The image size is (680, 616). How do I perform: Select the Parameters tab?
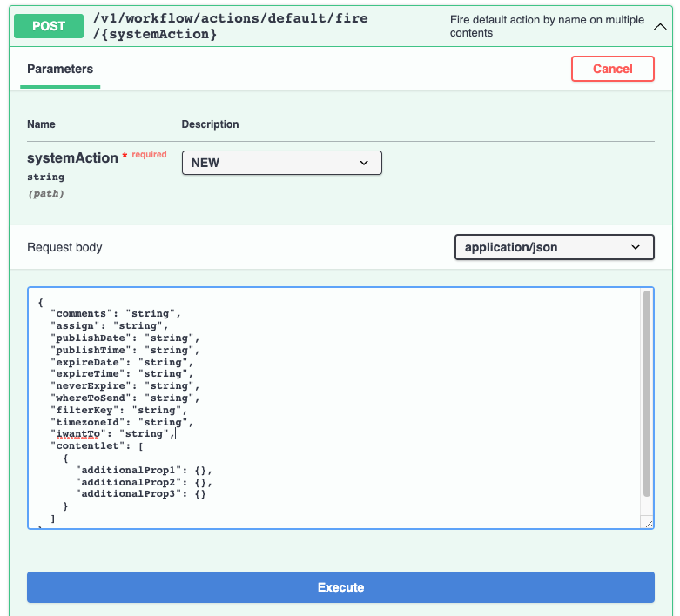point(60,69)
